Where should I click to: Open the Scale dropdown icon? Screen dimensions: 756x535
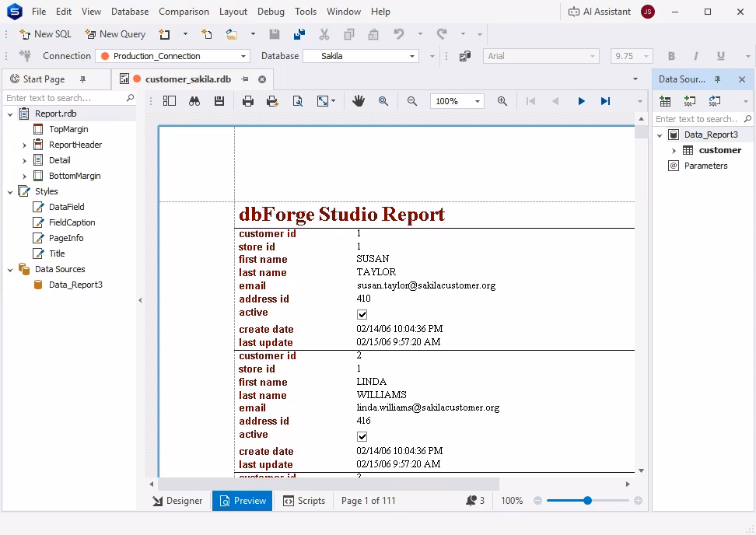tap(326, 101)
